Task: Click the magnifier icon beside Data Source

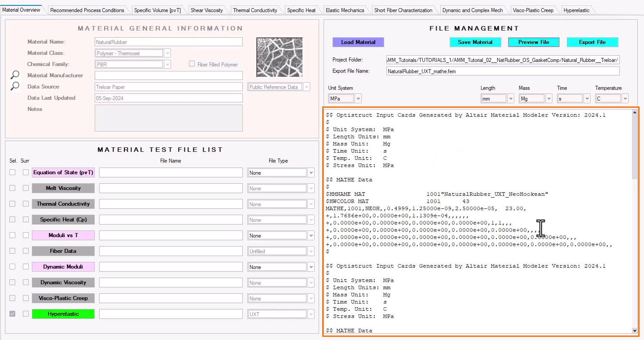Action: point(15,86)
